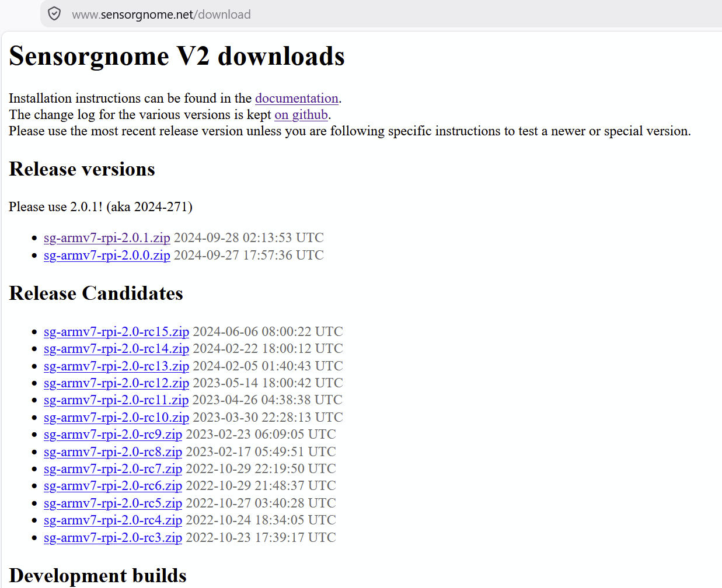Download sg-armv7-rpi-2.0-rc4.zip
722x588 pixels.
pos(113,520)
